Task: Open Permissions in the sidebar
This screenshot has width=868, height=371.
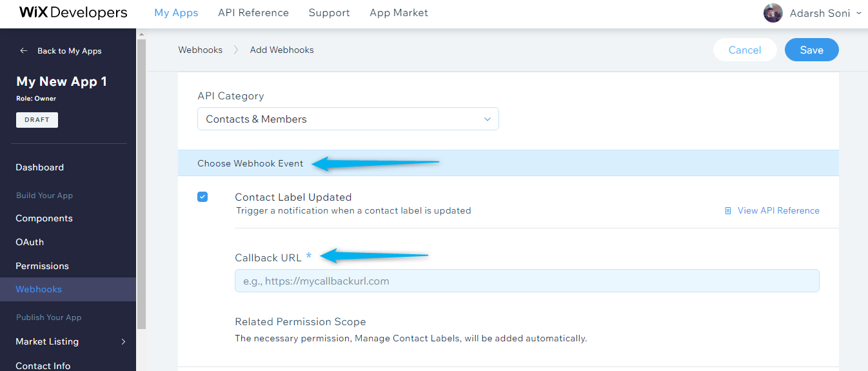Action: click(x=42, y=266)
